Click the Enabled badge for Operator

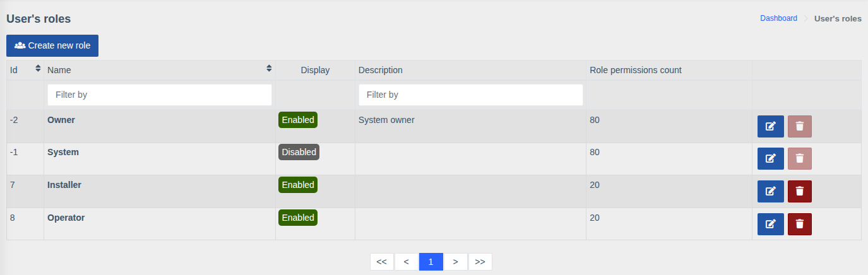(298, 218)
